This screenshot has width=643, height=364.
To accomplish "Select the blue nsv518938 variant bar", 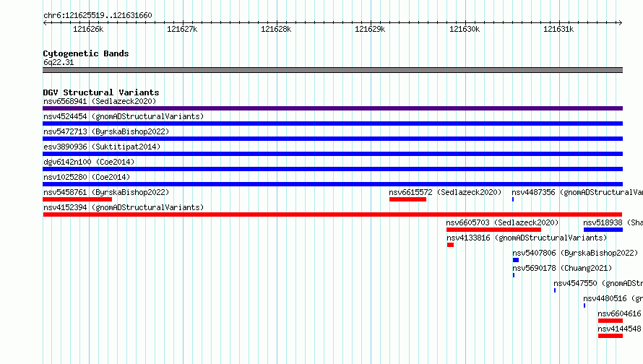I will [603, 230].
